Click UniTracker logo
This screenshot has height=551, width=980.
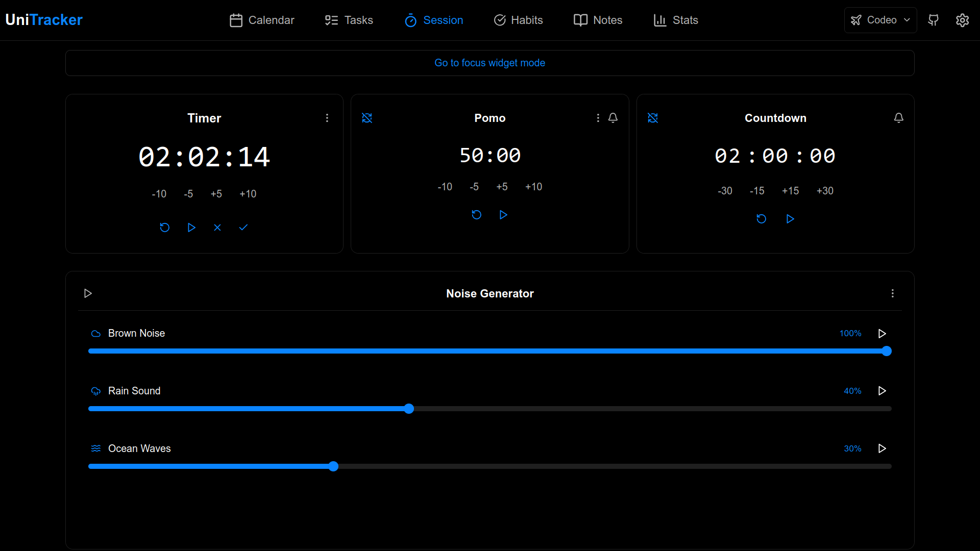tap(44, 20)
